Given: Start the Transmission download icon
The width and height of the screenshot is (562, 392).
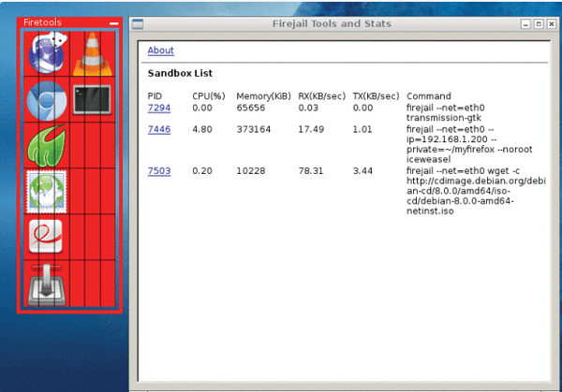Looking at the screenshot, I should tap(46, 283).
